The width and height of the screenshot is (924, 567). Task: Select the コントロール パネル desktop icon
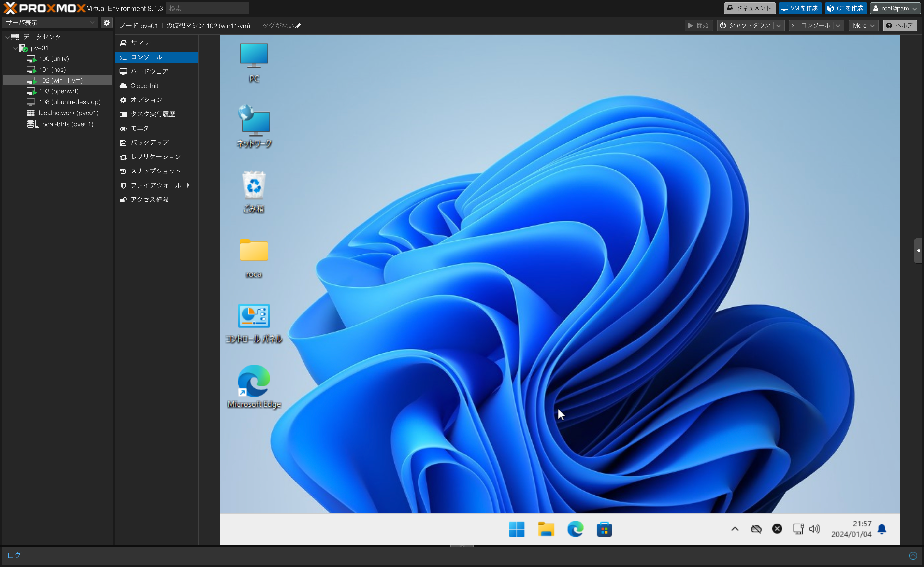254,324
